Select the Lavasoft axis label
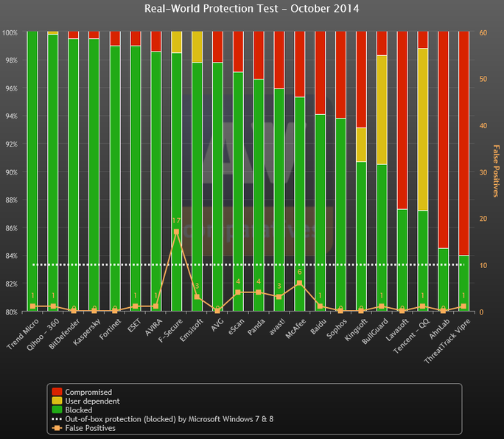Screen dimensions: 504x439 click(397, 329)
